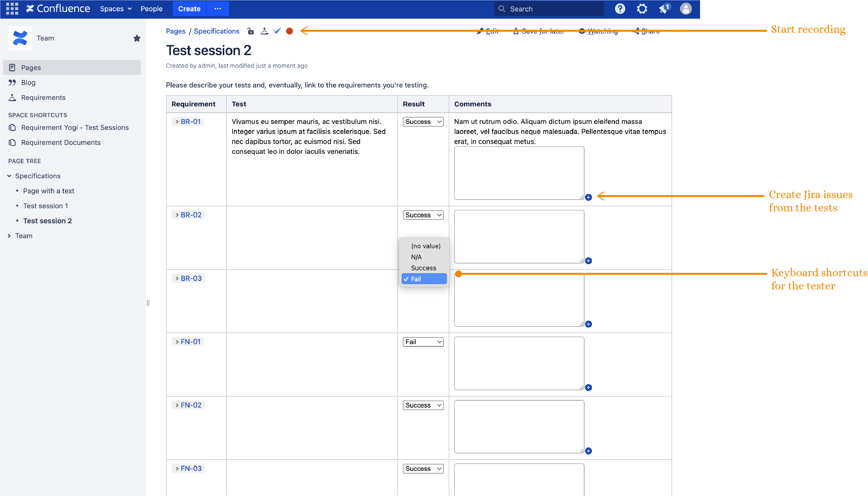Click the Create button
The height and width of the screenshot is (496, 868).
[189, 9]
